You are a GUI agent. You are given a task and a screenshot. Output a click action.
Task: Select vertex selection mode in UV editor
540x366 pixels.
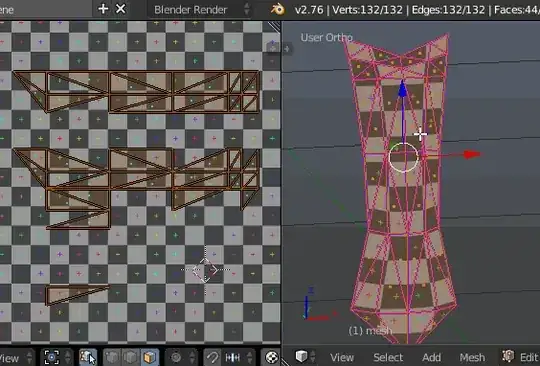(x=111, y=358)
